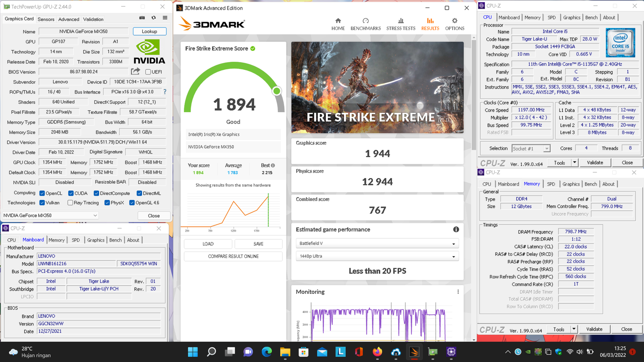644x362 pixels.
Task: Click the score gauge green indicator knob
Action: [x=277, y=91]
